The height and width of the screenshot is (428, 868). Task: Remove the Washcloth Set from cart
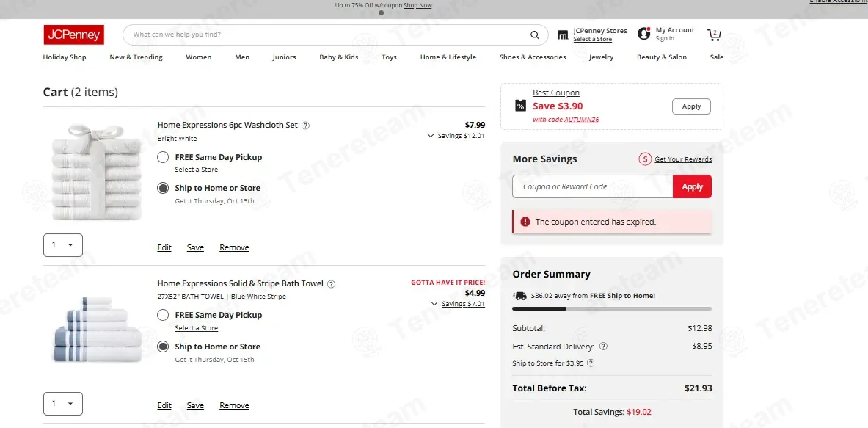tap(234, 247)
